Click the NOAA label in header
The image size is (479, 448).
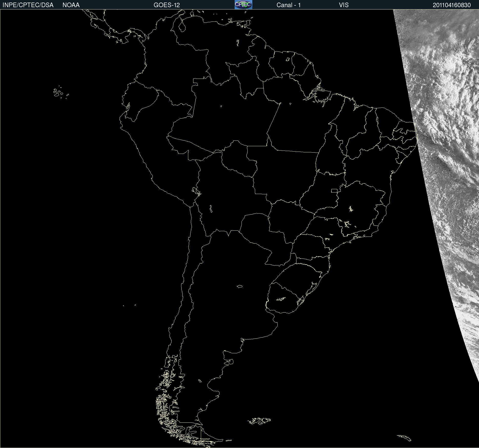coord(71,5)
